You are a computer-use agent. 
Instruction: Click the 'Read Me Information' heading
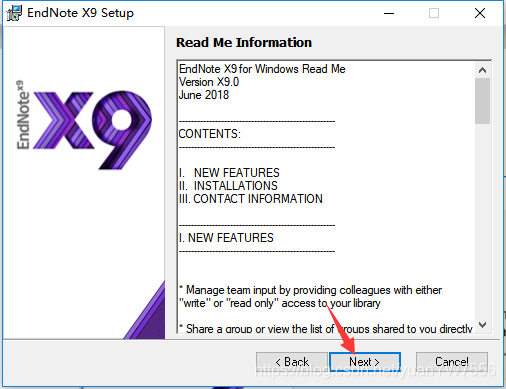244,43
